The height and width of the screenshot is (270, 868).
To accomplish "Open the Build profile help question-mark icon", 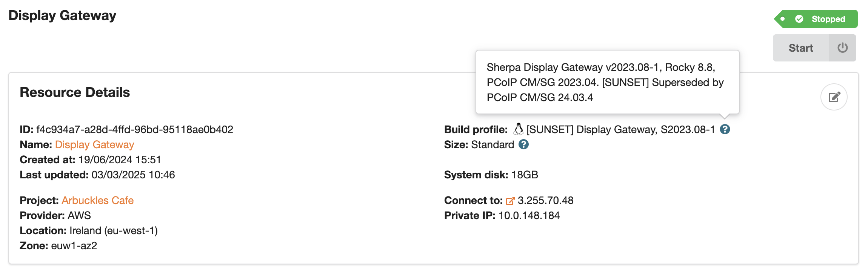I will 725,129.
